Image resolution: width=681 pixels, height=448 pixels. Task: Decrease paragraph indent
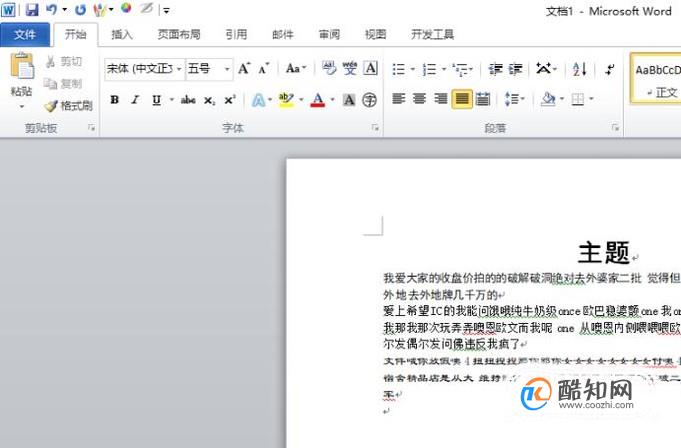496,69
